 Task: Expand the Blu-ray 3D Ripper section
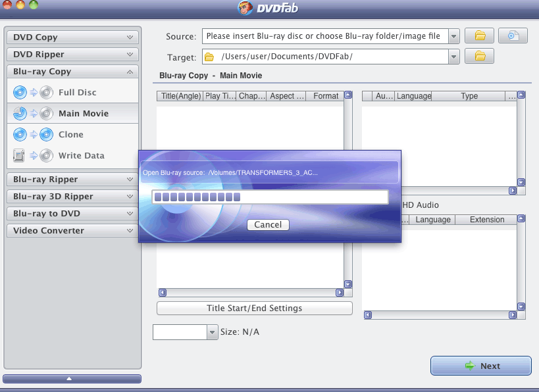pos(72,197)
